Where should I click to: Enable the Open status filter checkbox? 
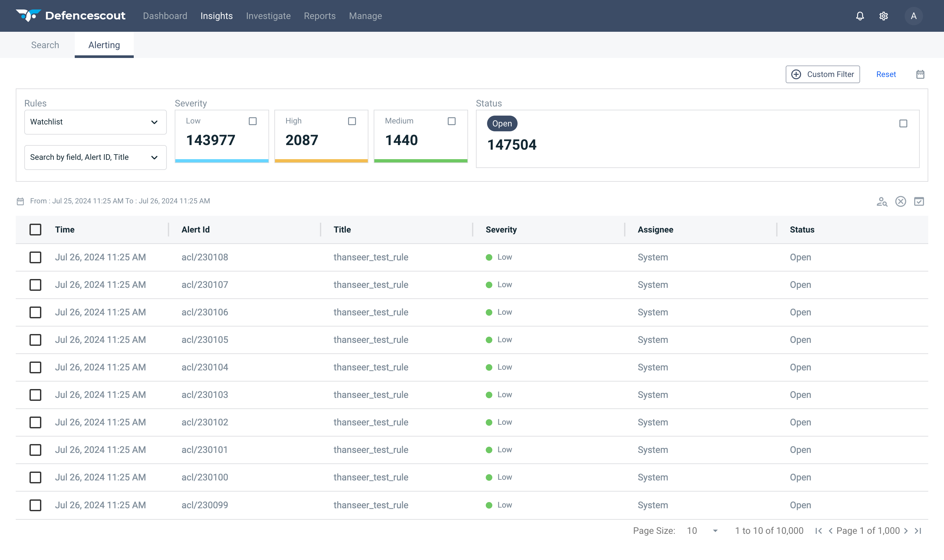point(903,124)
